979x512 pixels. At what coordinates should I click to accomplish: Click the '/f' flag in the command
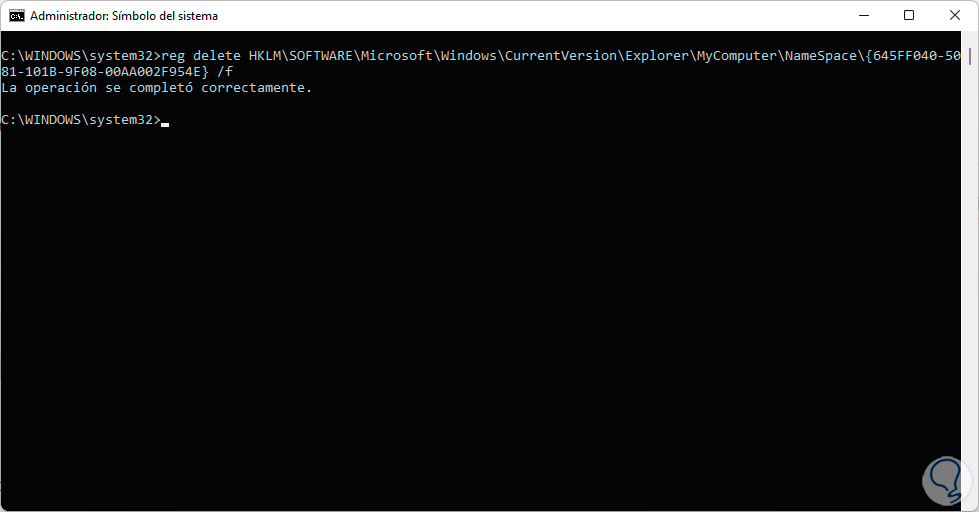(x=224, y=72)
